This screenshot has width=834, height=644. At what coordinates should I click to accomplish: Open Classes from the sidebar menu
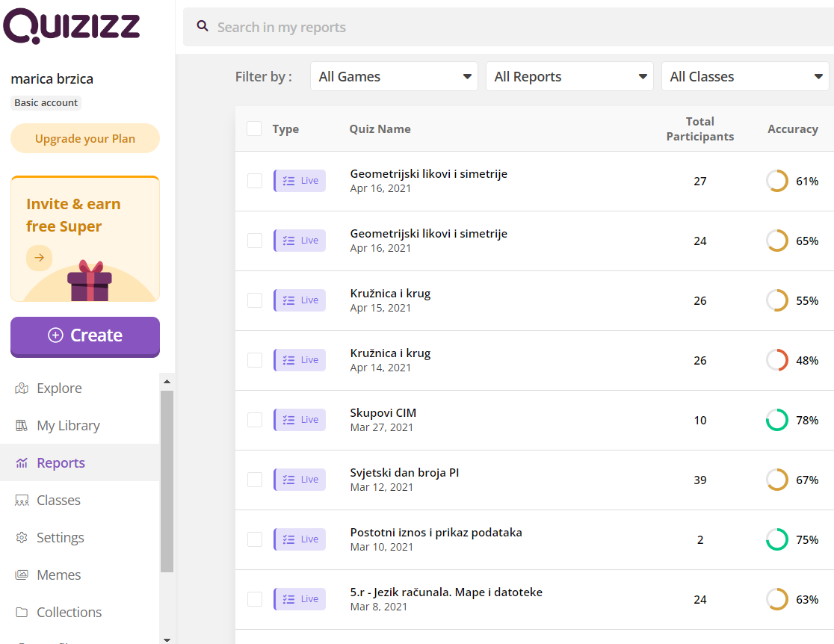58,501
